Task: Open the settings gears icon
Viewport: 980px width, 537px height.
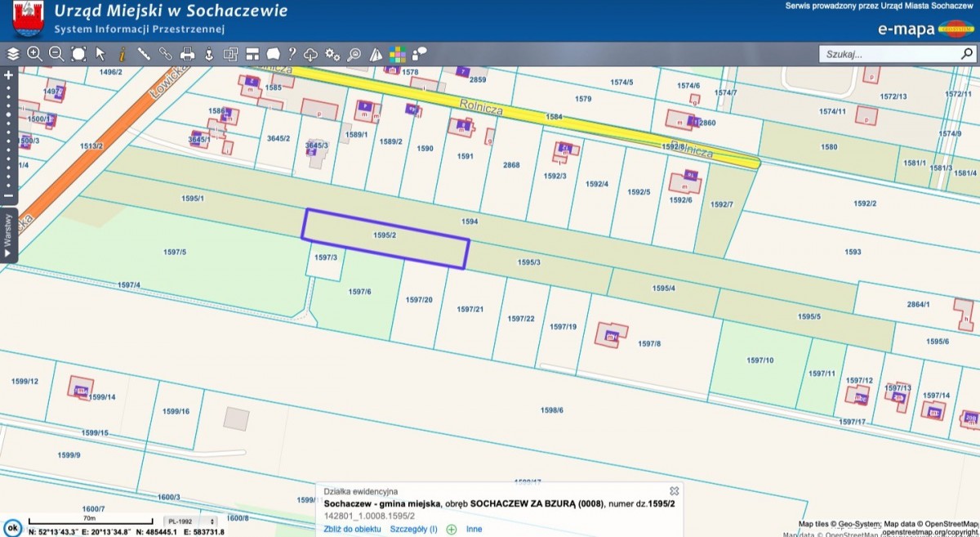Action: (x=332, y=54)
